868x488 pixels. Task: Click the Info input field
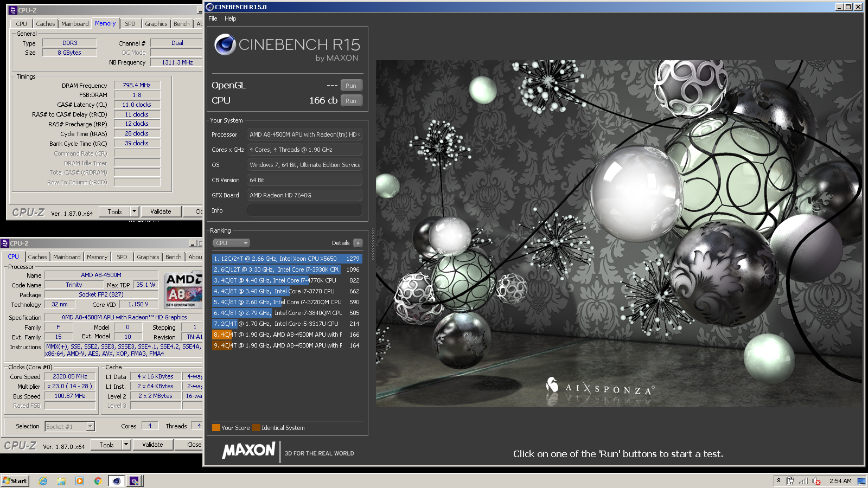[x=305, y=210]
